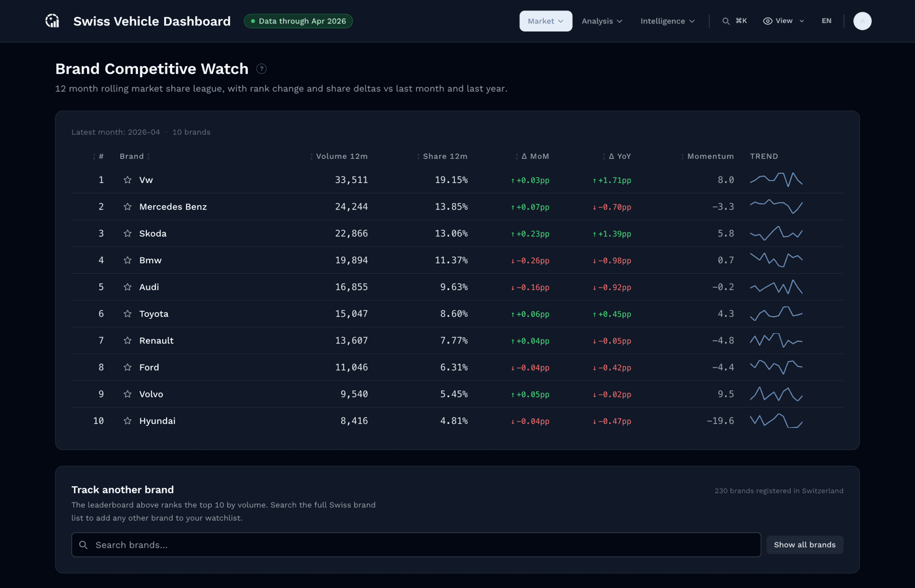915x588 pixels.
Task: Sort by Momentum column header
Action: [x=707, y=156]
